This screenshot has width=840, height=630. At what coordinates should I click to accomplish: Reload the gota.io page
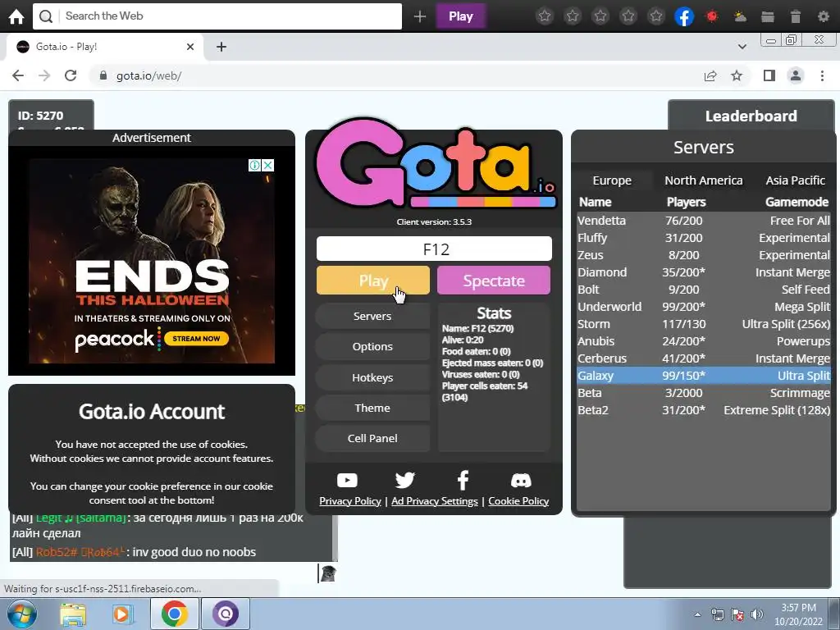pos(71,75)
